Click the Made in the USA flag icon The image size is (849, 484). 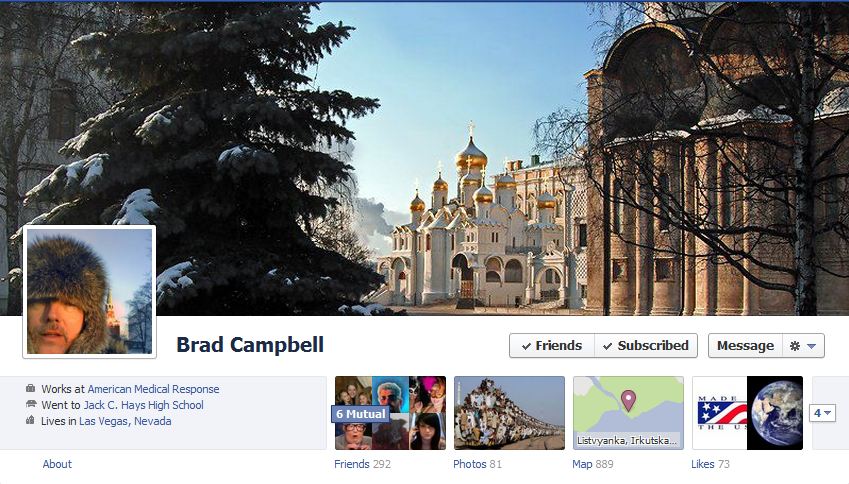720,413
